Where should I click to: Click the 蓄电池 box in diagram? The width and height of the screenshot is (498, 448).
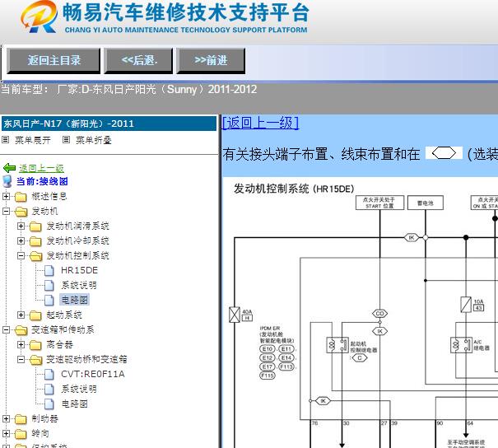[426, 203]
